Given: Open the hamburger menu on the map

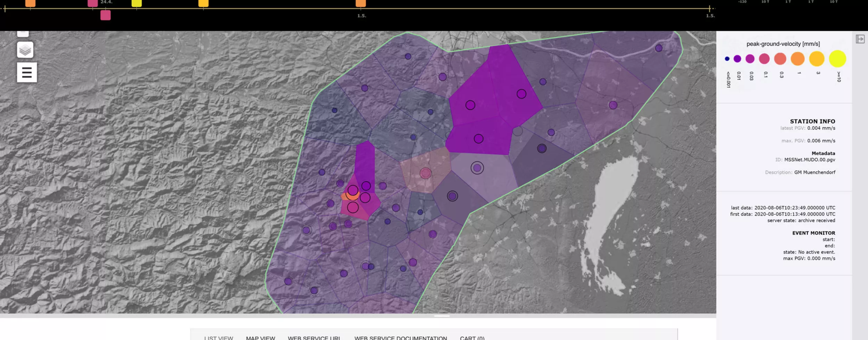Looking at the screenshot, I should click(x=27, y=73).
